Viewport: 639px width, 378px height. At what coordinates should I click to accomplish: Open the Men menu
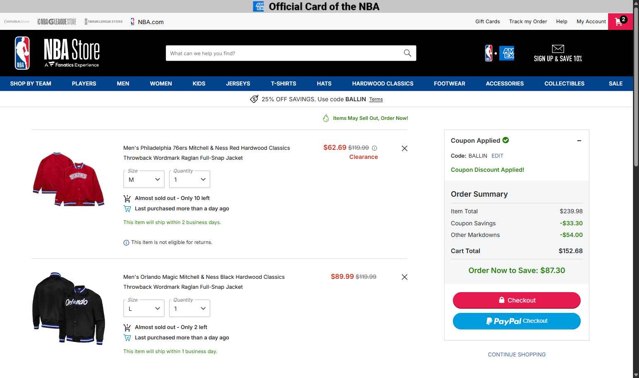pyautogui.click(x=123, y=84)
